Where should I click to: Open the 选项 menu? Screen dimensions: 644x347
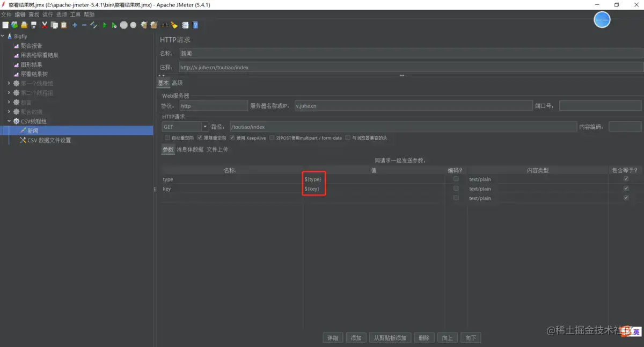[62, 15]
